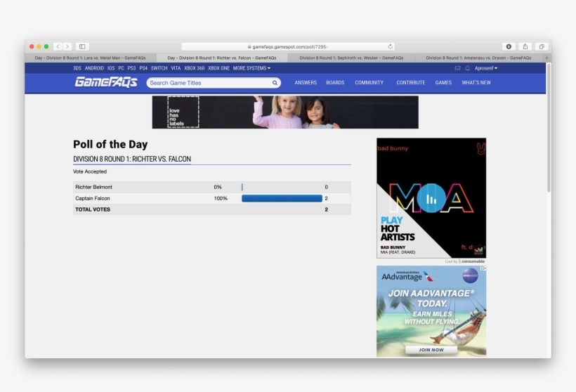Toggle Safari's sidebar icon
This screenshot has width=576, height=392.
pos(82,46)
